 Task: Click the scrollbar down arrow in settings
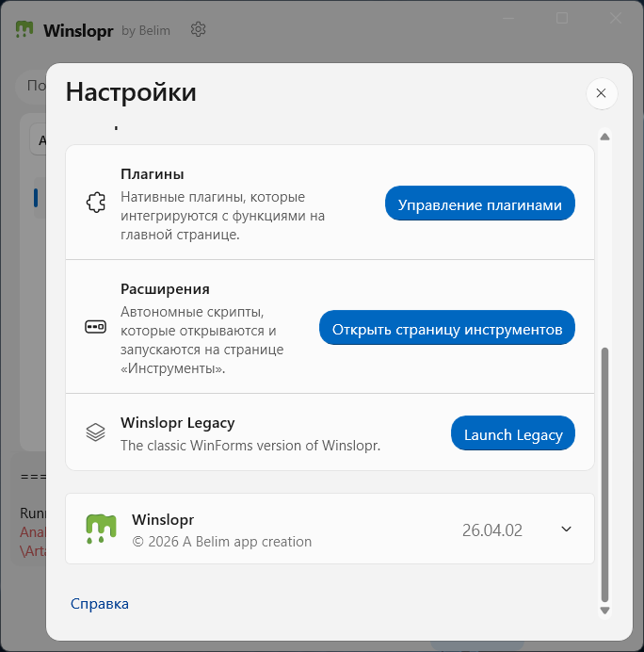[x=605, y=611]
